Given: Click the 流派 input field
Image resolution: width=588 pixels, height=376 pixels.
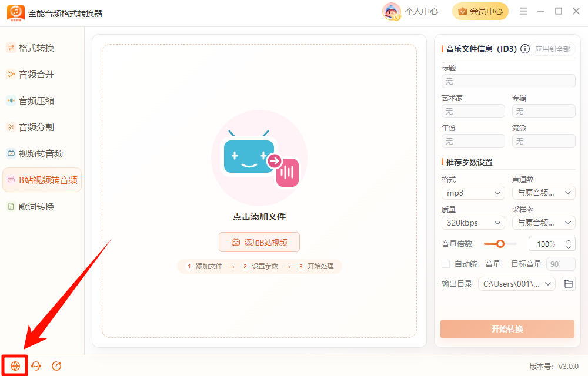Looking at the screenshot, I should point(544,141).
